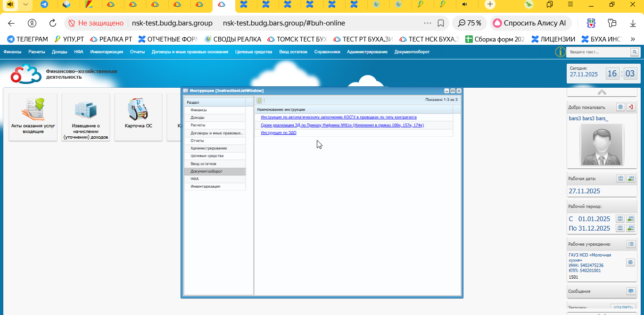Select Доходы in the Раздел list

[x=215, y=117]
